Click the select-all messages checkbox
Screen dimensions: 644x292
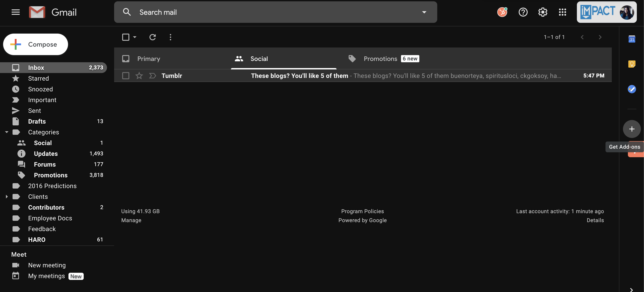tap(126, 37)
